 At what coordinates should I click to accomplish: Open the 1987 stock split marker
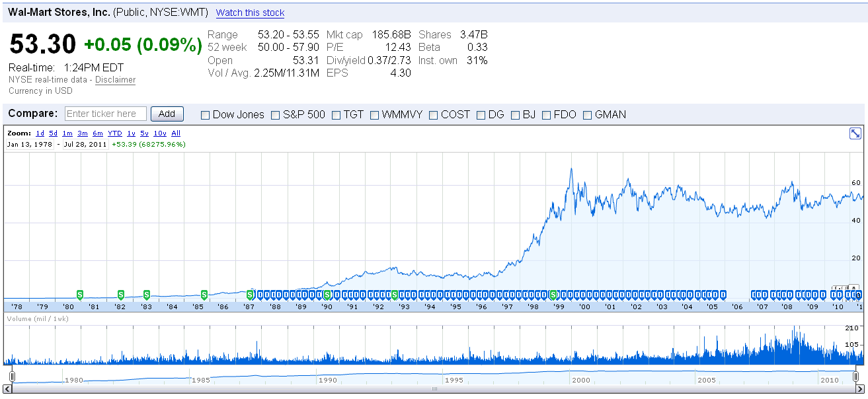point(250,295)
